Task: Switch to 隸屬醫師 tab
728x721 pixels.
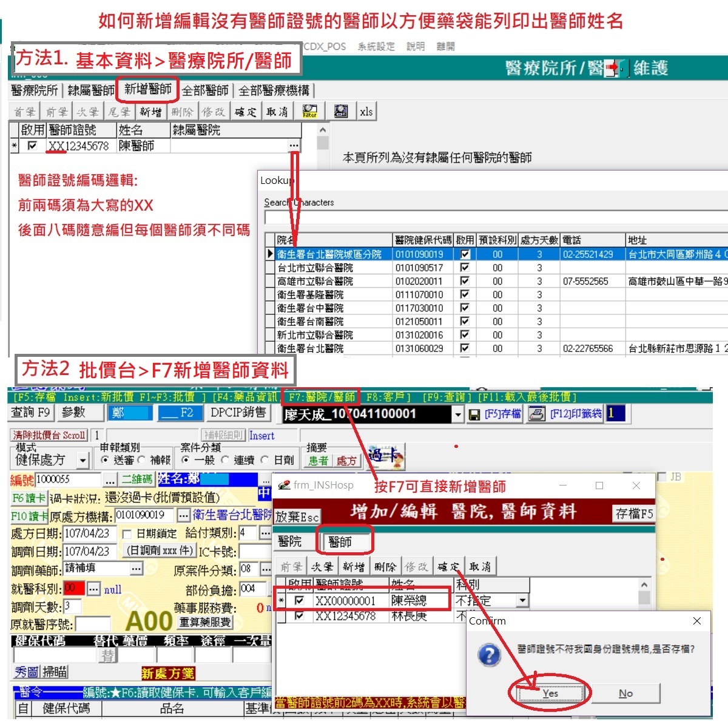Action: pyautogui.click(x=91, y=90)
